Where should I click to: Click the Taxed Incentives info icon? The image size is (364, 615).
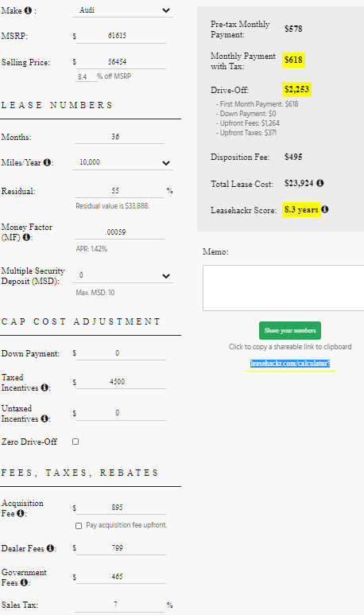tap(45, 387)
